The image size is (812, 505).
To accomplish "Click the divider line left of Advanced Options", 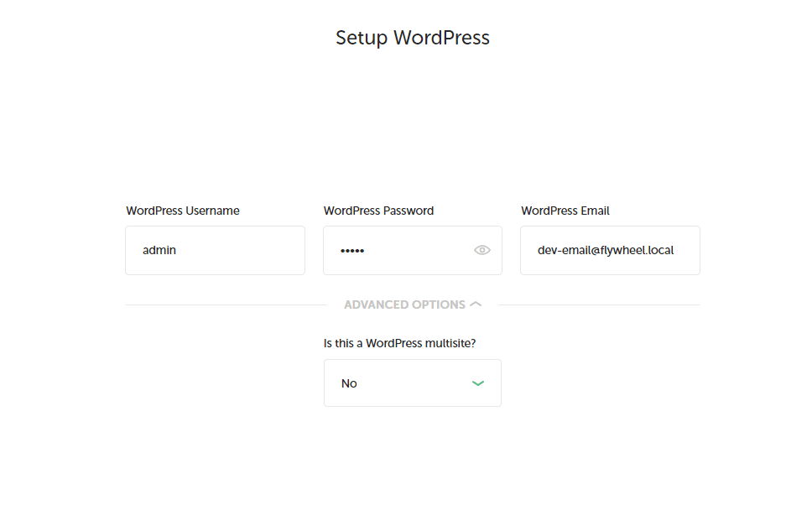I will (x=226, y=305).
